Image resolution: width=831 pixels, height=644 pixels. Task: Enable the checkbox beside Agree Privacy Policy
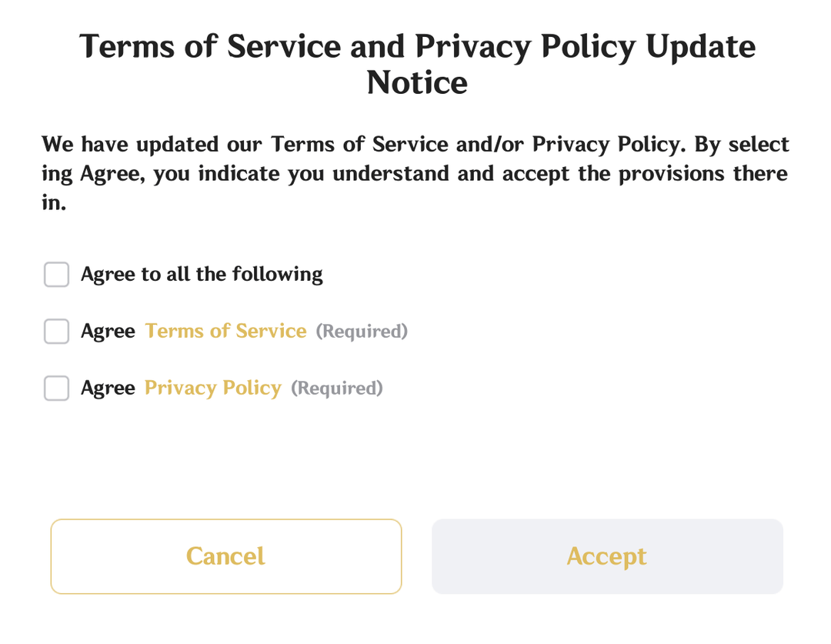(56, 389)
